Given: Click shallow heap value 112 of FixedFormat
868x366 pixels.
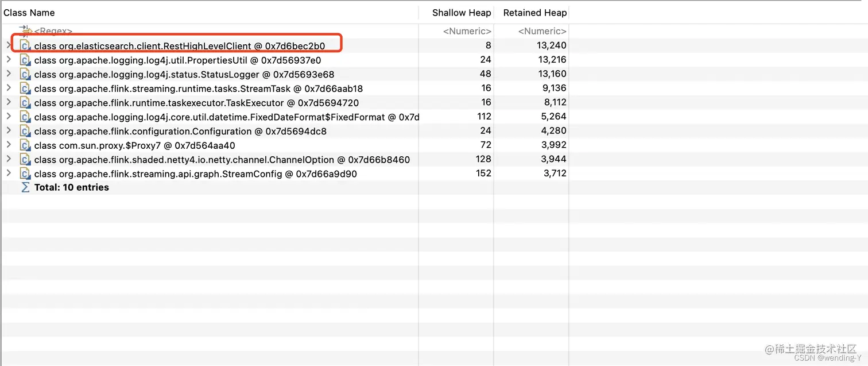Looking at the screenshot, I should pyautogui.click(x=484, y=117).
